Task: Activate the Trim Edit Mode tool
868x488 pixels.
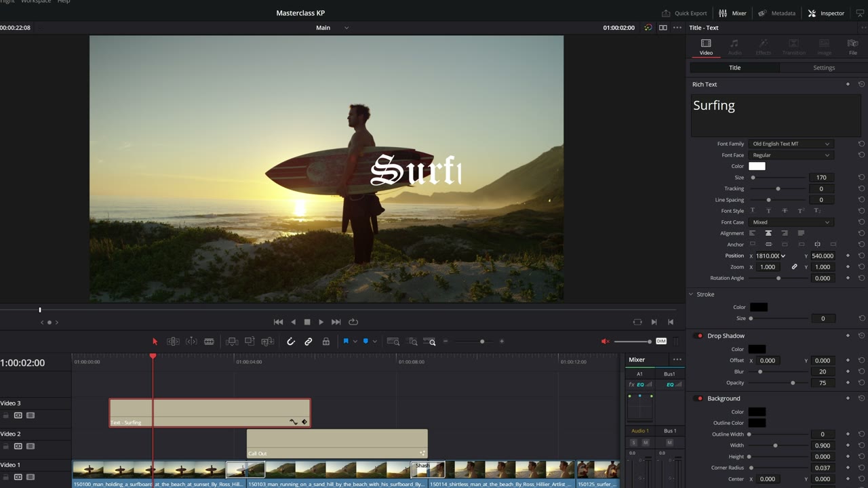Action: [173, 342]
